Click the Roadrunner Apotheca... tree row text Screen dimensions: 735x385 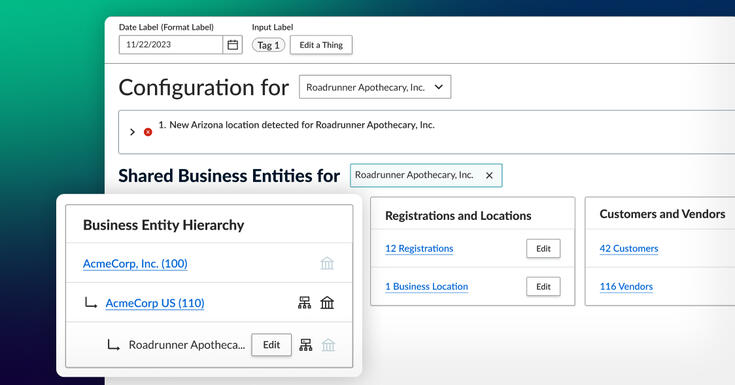(x=187, y=345)
